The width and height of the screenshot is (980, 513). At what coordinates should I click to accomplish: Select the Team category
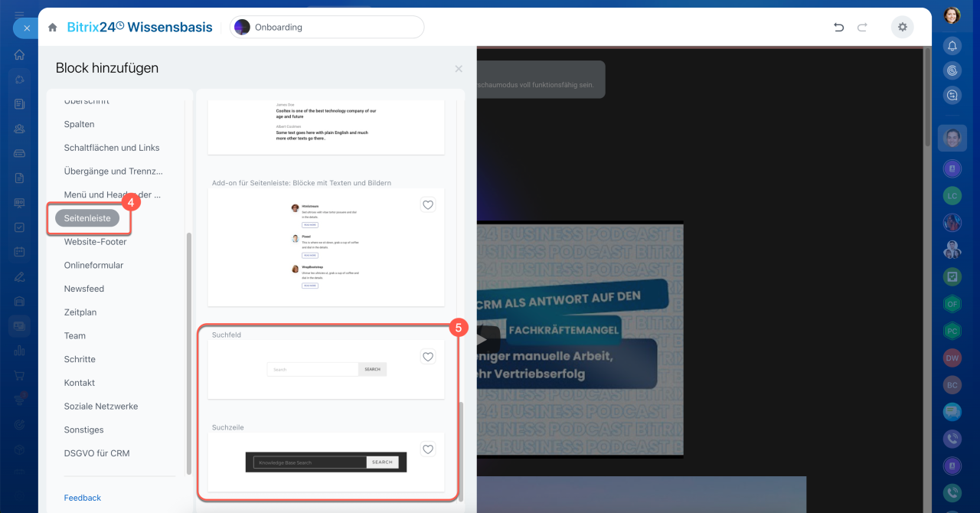coord(75,336)
